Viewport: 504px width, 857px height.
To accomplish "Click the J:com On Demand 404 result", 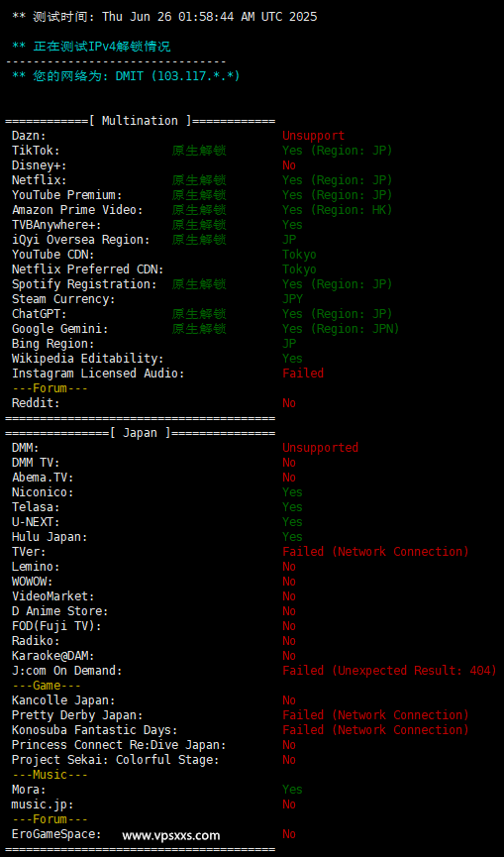I will click(389, 670).
